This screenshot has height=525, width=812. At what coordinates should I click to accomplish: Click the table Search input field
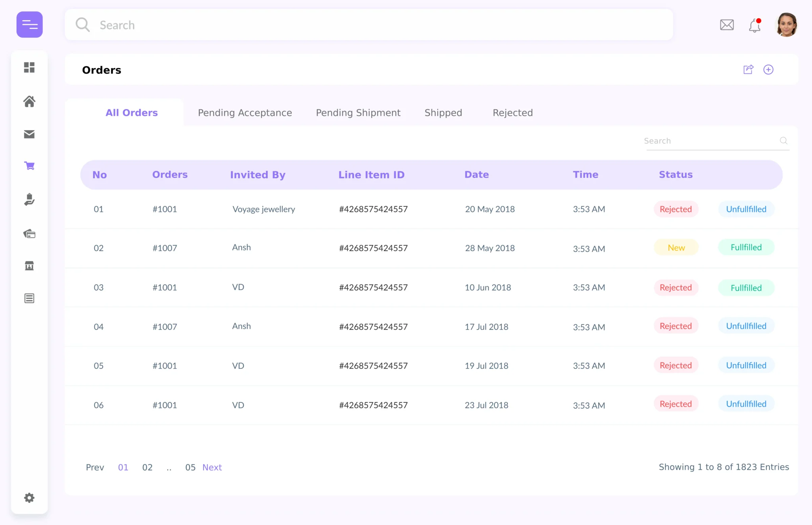click(710, 141)
